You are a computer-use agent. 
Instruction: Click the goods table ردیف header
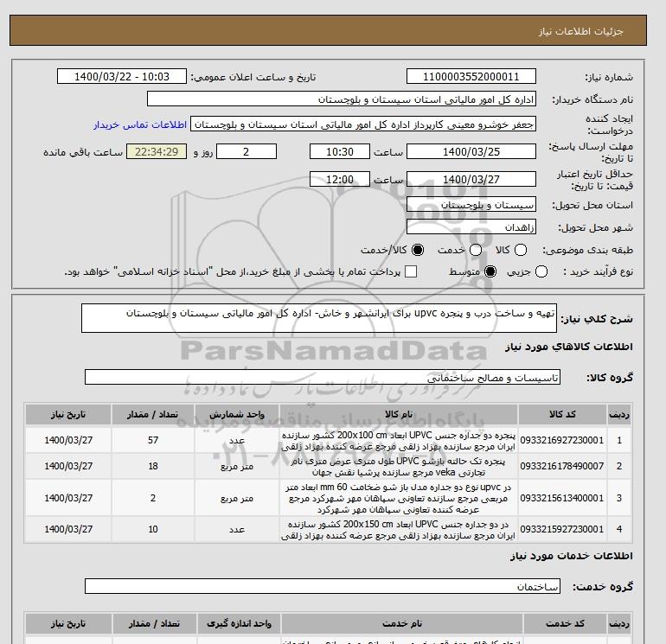click(x=619, y=415)
